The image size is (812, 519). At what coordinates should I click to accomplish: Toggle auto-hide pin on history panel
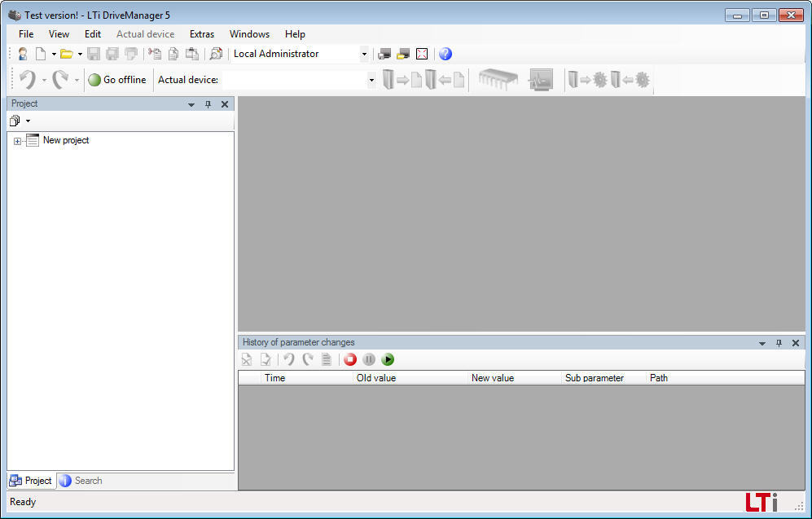[779, 343]
